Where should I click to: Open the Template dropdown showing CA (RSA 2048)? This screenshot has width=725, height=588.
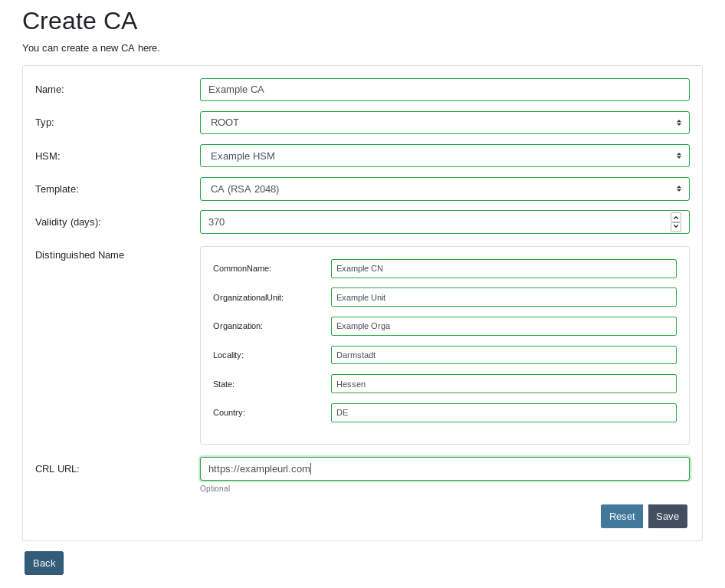(445, 189)
